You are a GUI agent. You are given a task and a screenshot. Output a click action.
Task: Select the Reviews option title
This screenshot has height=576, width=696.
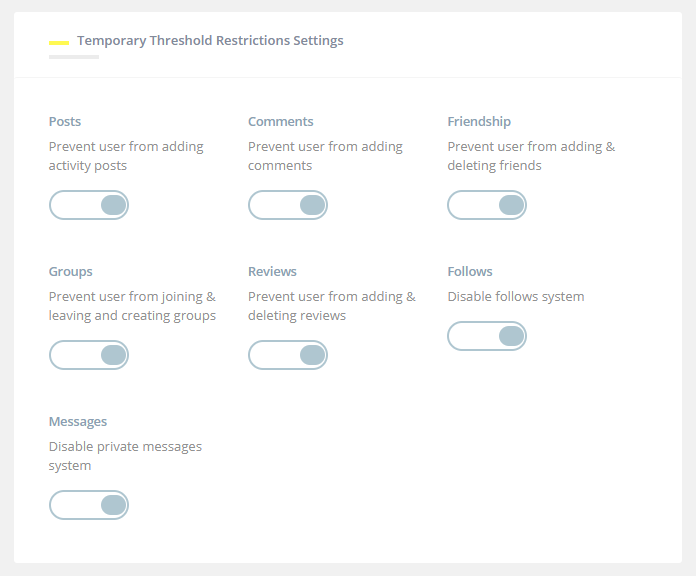tap(272, 272)
